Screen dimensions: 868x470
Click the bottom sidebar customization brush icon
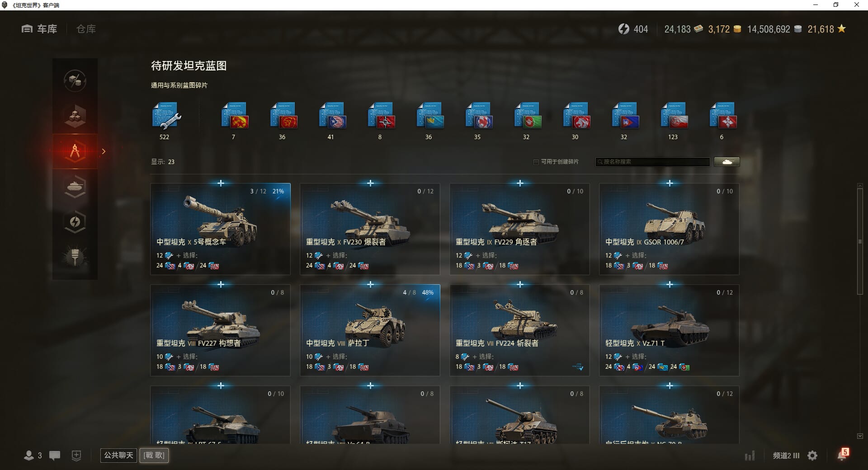click(75, 257)
